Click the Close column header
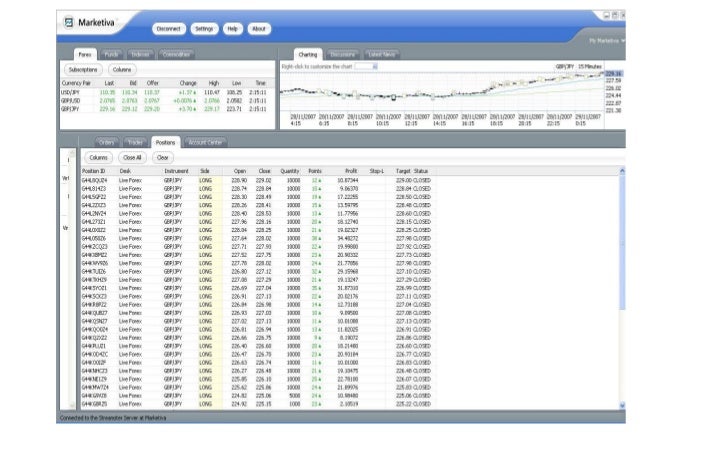This screenshot has width=728, height=476. coord(265,171)
